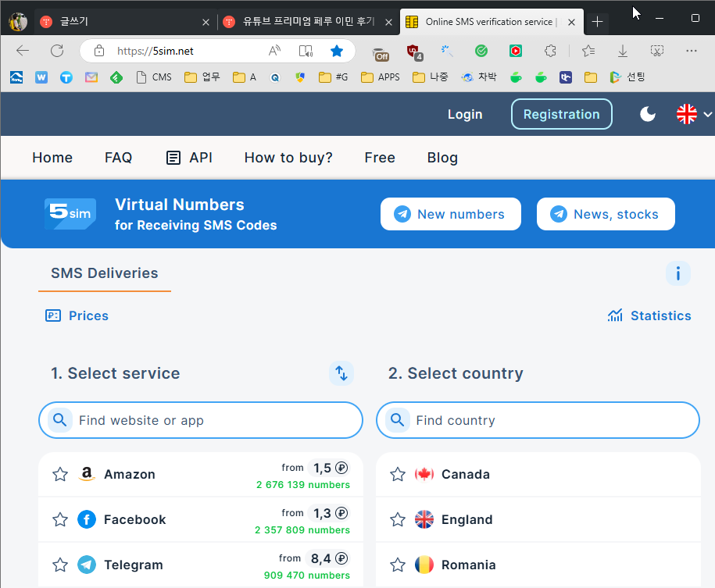Open the Free menu item
Screen dimensions: 715x588
point(380,158)
